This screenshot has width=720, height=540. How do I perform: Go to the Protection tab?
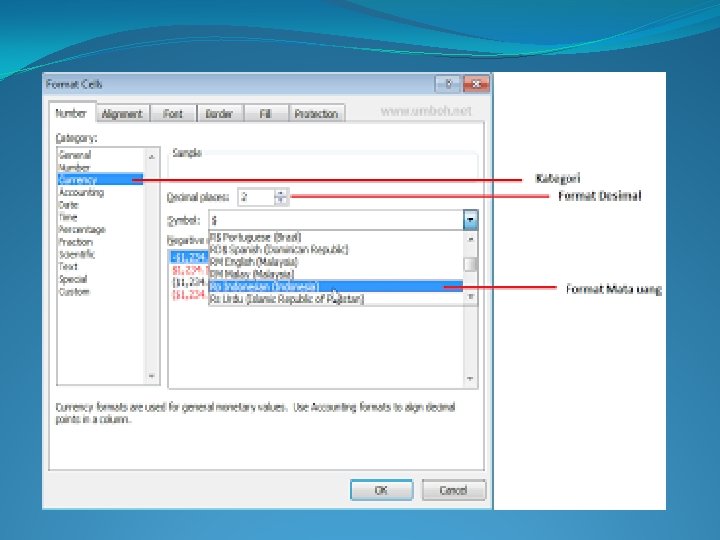(316, 113)
